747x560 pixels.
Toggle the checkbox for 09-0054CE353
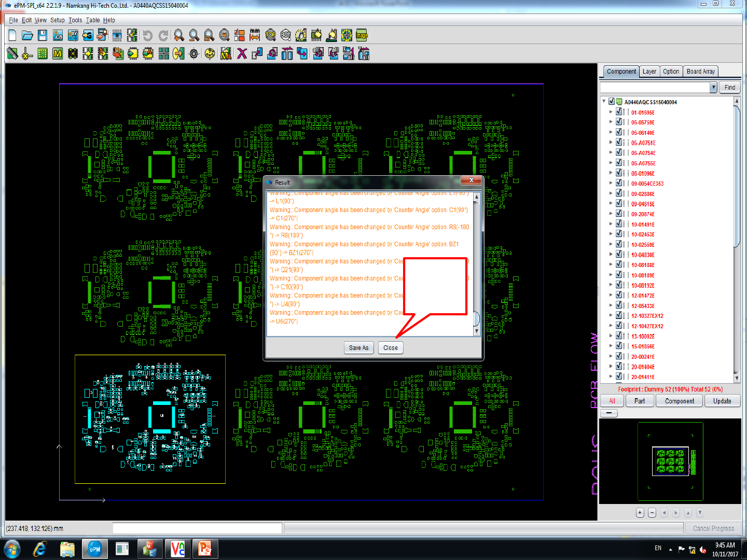tap(619, 183)
